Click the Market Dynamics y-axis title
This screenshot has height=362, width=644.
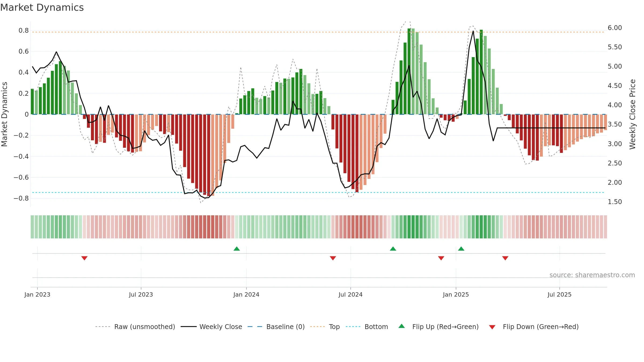4,114
